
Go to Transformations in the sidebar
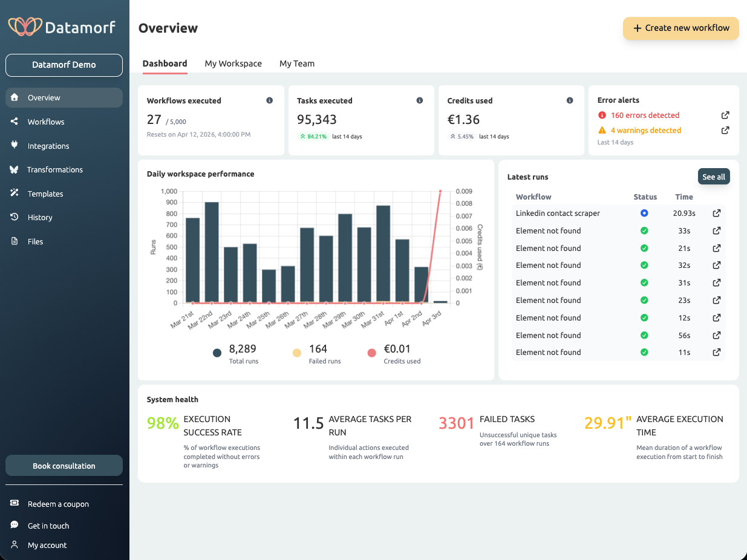click(64, 169)
